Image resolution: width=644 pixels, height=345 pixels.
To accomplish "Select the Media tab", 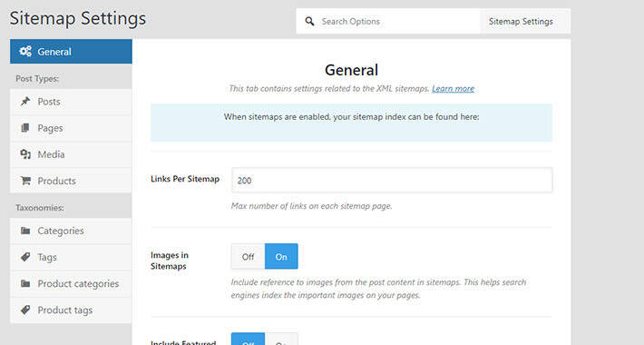I will click(71, 154).
